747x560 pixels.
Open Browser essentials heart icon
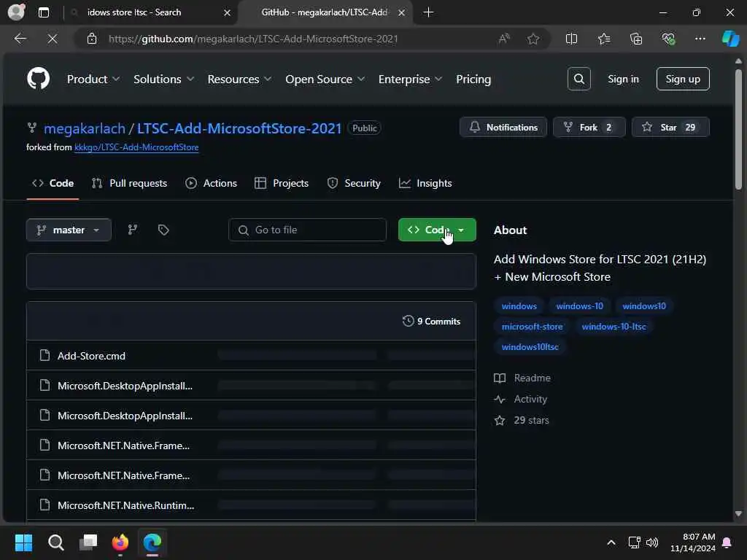[668, 39]
